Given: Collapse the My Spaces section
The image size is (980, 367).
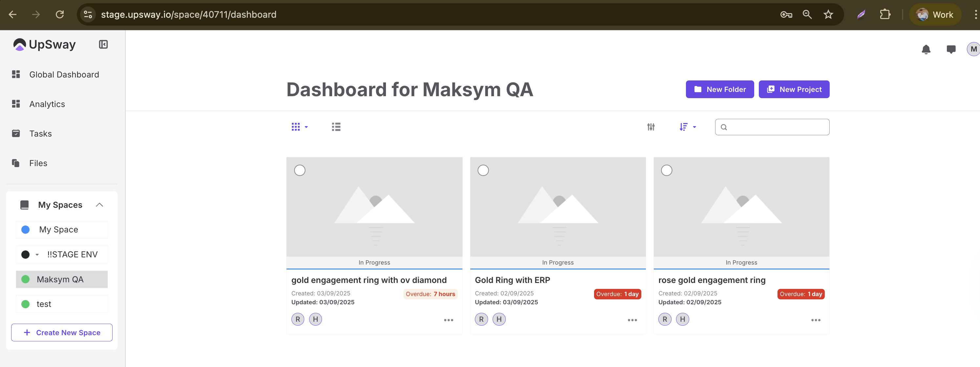Looking at the screenshot, I should coord(99,205).
